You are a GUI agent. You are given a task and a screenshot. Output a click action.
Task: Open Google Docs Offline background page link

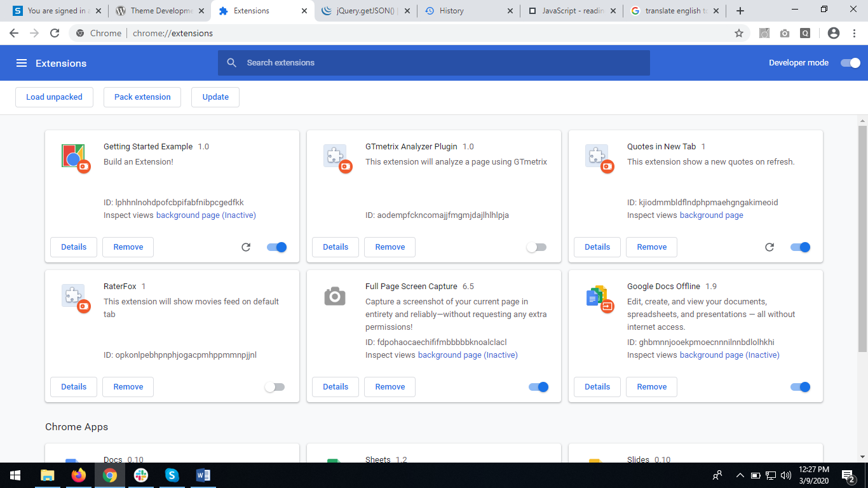pyautogui.click(x=729, y=355)
